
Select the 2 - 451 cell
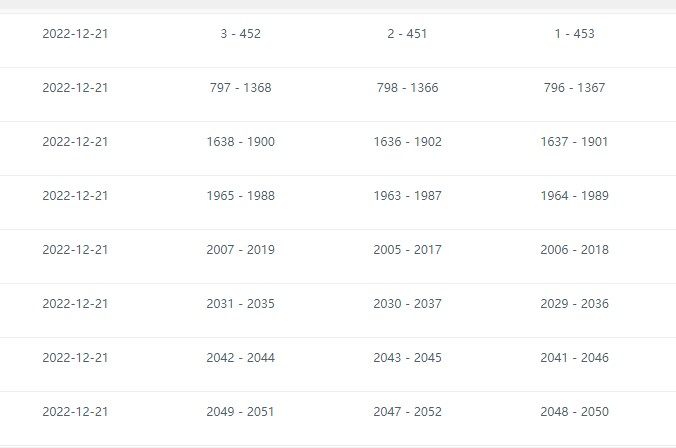coord(407,34)
